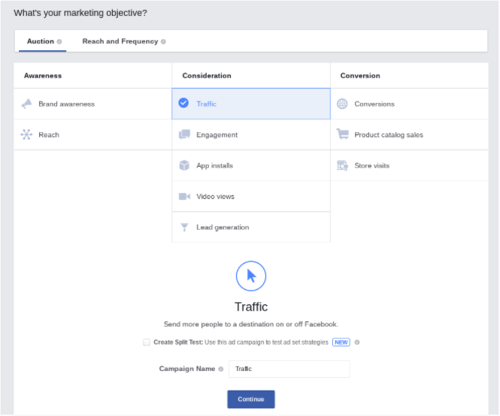Click the Continue button
Screen dimensions: 500x416
point(251,399)
